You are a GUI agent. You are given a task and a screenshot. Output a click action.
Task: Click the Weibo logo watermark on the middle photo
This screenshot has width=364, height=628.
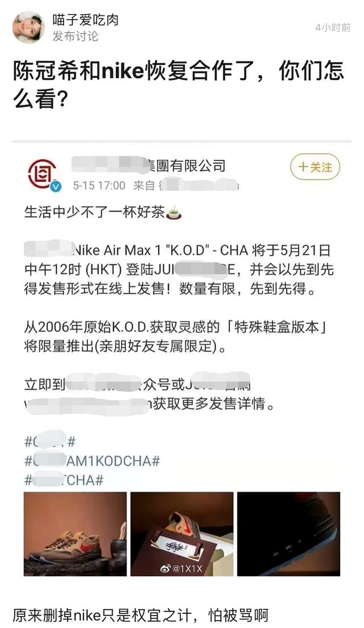166,568
